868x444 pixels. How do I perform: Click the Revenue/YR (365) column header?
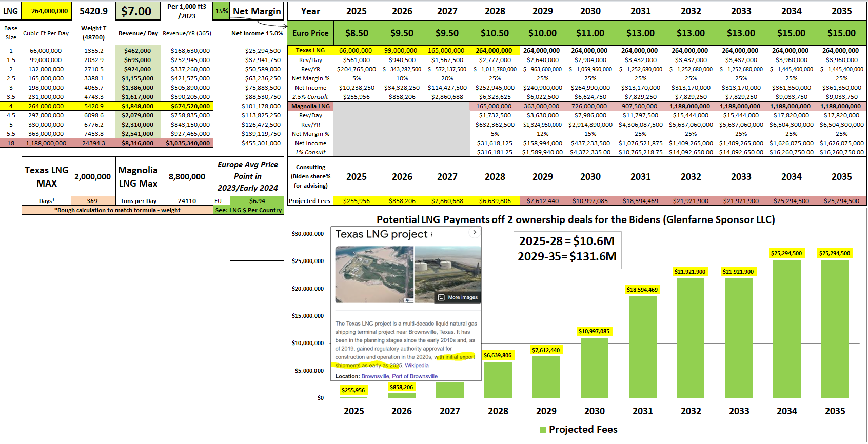pos(187,33)
